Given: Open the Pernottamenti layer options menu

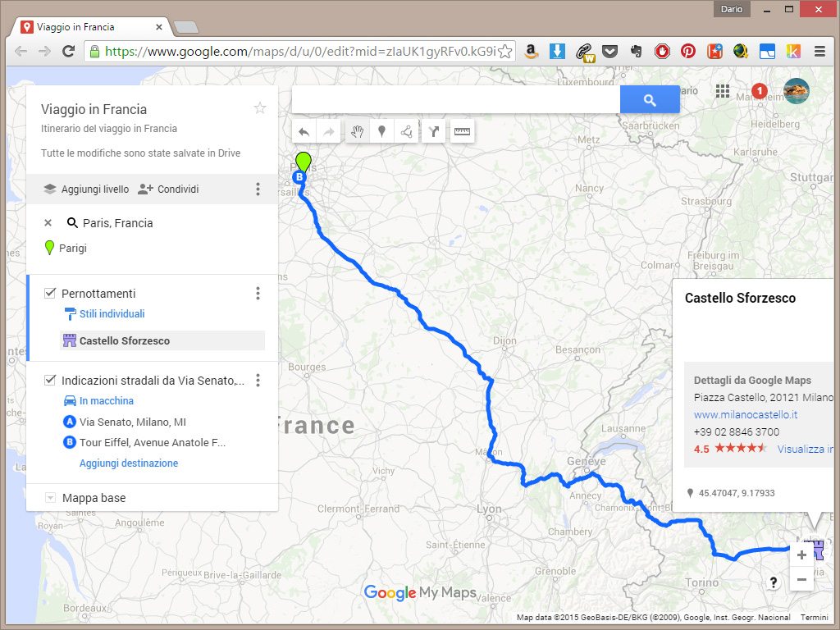Looking at the screenshot, I should pos(258,294).
